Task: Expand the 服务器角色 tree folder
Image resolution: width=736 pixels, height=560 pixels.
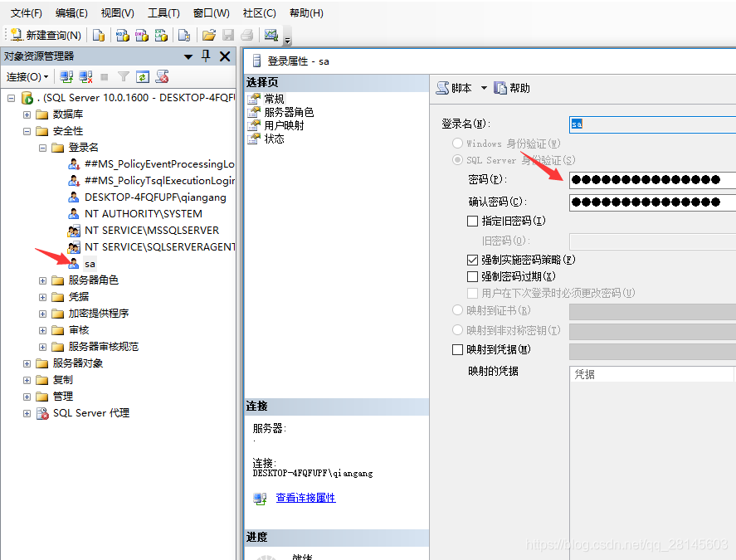Action: [42, 280]
